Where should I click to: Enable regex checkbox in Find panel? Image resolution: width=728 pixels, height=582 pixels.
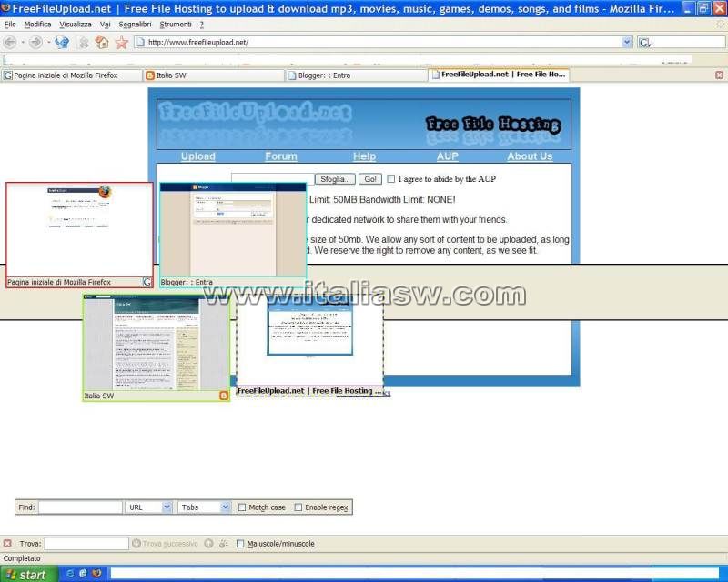pos(298,507)
